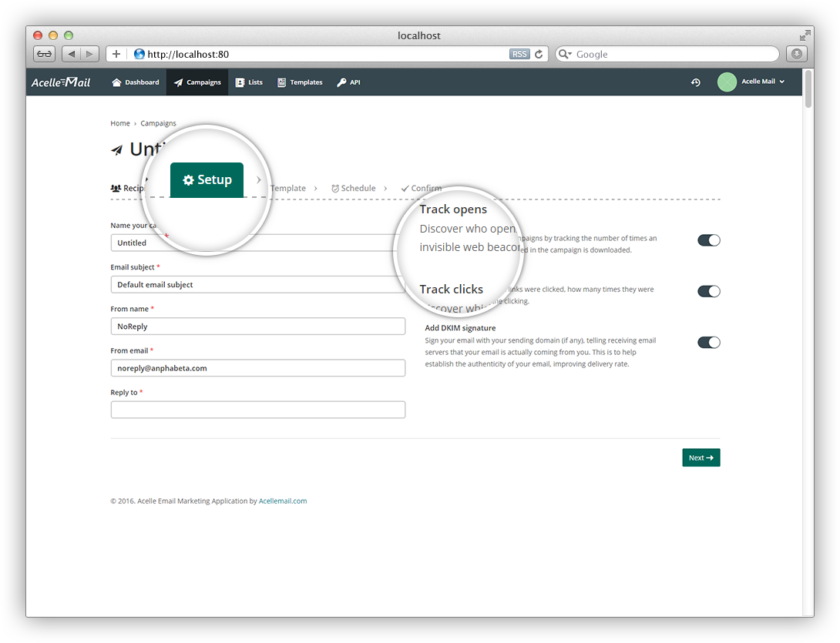This screenshot has height=643, width=840.
Task: Click the AcelleMail logo
Action: coord(61,82)
